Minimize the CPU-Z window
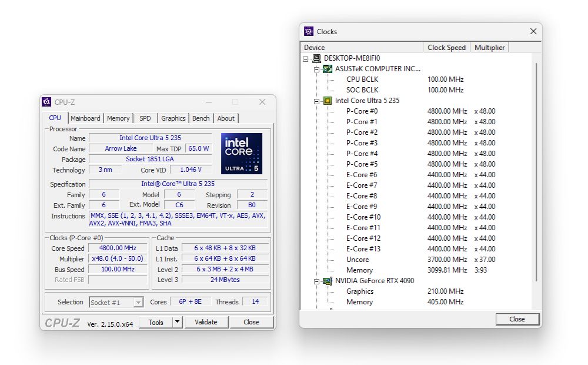This screenshot has width=588, height=365. 209,102
